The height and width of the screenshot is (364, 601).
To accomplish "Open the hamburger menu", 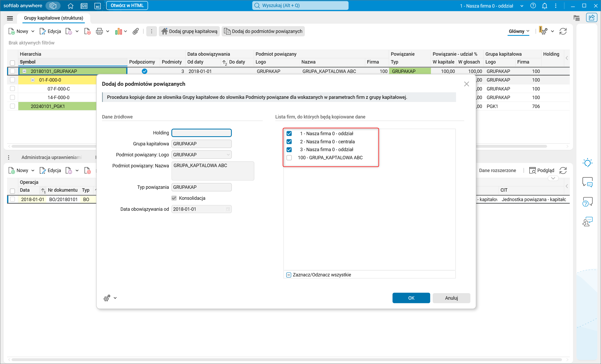I will point(10,18).
